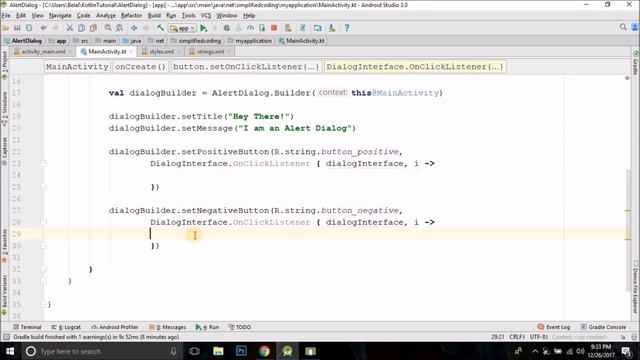Open the VCS menu

click(206, 16)
